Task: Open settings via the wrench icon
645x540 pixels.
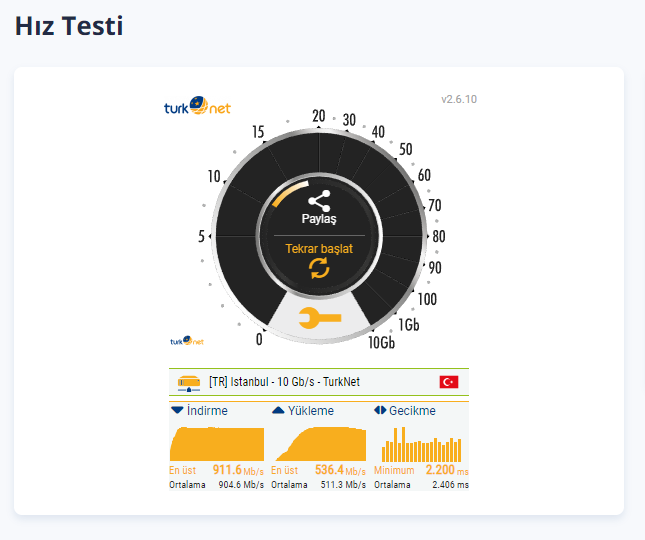Action: click(320, 318)
